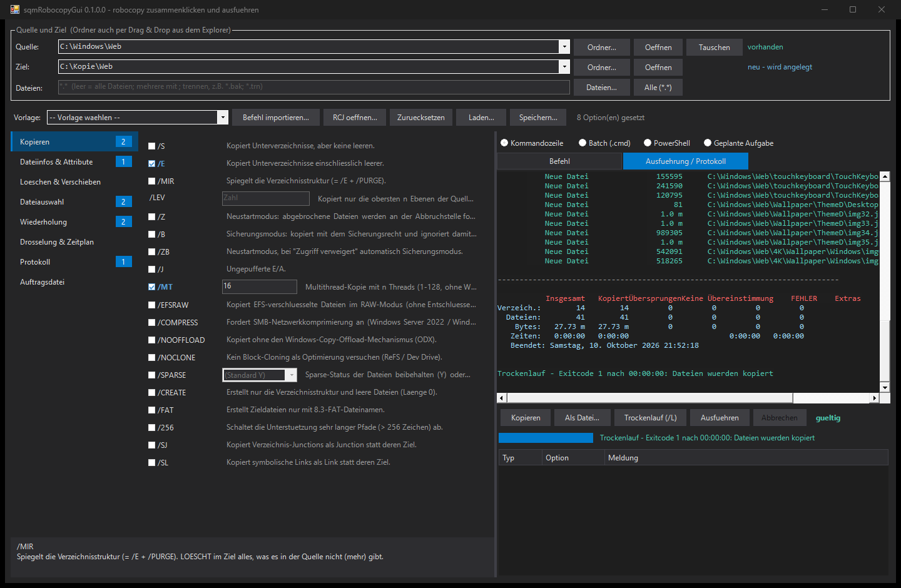
Task: Click the Ausfuehren button
Action: 720,418
